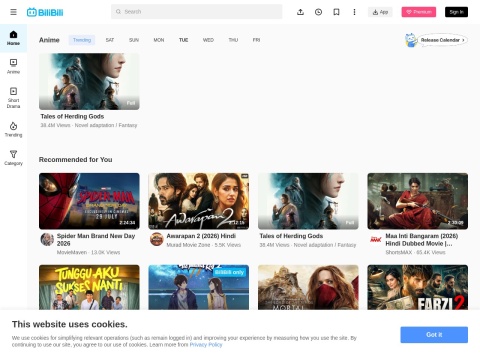Select the SAT anime tab
Viewport: 480px width, 360px height.
pyautogui.click(x=110, y=40)
